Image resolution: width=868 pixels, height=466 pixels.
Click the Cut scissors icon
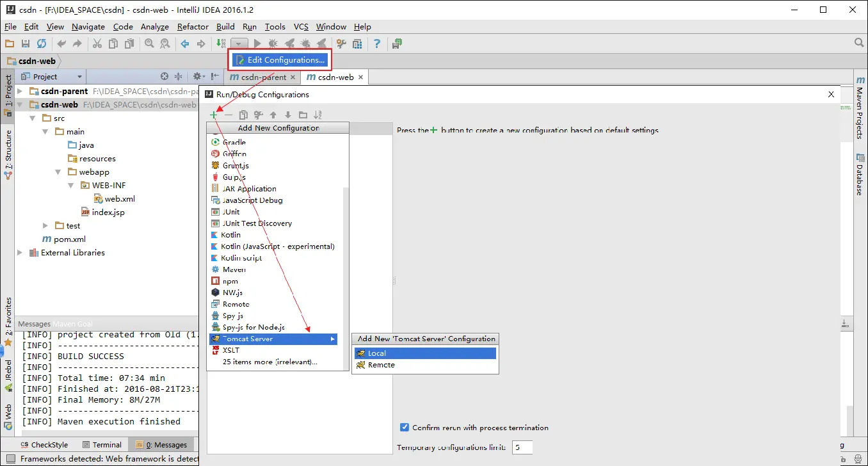point(97,44)
